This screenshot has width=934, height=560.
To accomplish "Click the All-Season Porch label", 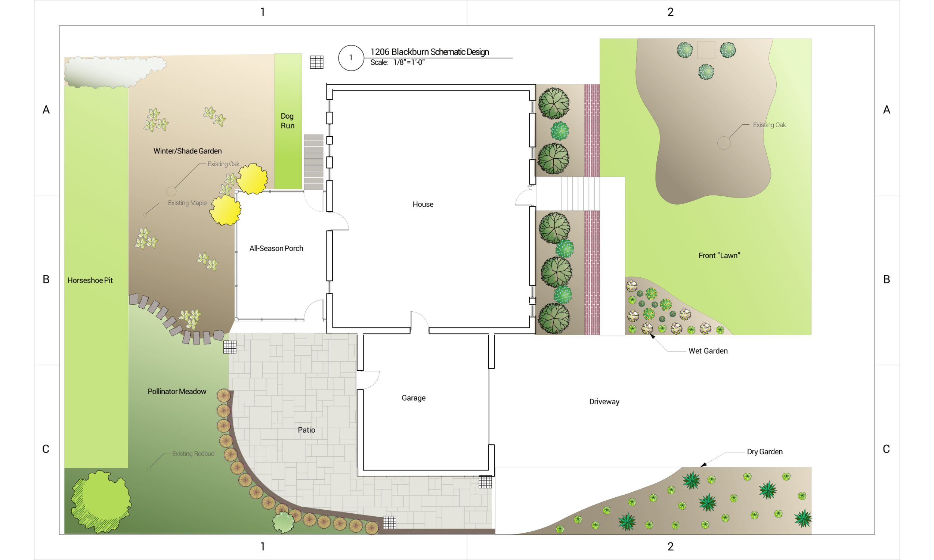I will point(276,248).
